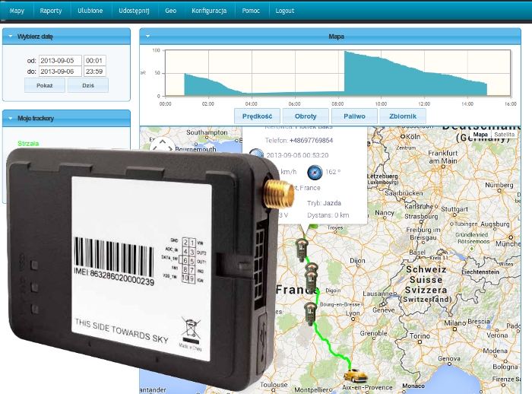Click Grenoble on the map
Screen dimensions: 532x394
click(373, 333)
